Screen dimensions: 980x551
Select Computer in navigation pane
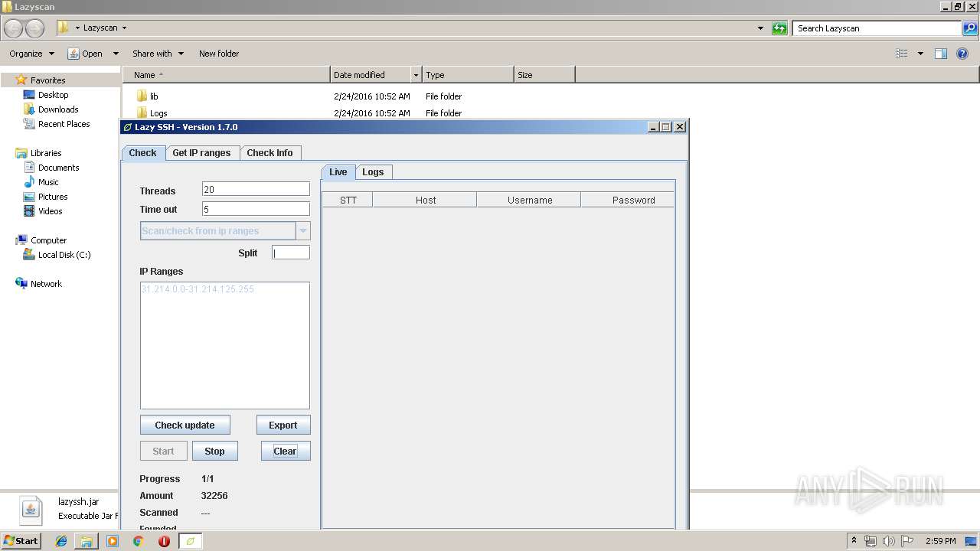pos(48,240)
